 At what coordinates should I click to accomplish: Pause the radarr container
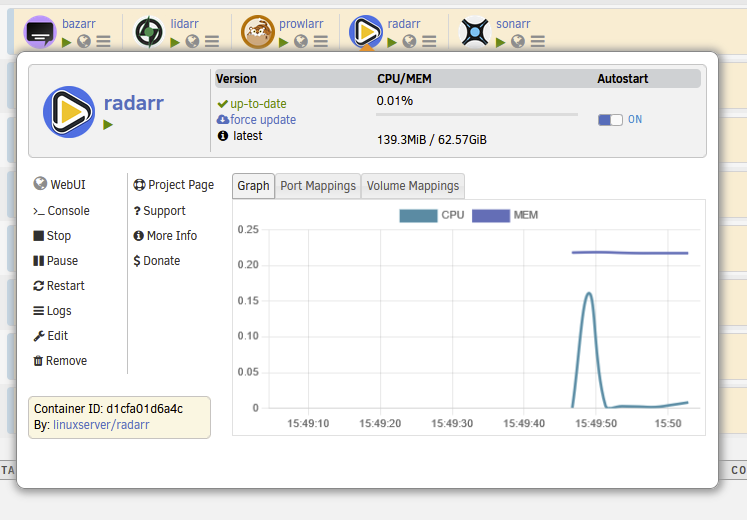[x=55, y=260]
